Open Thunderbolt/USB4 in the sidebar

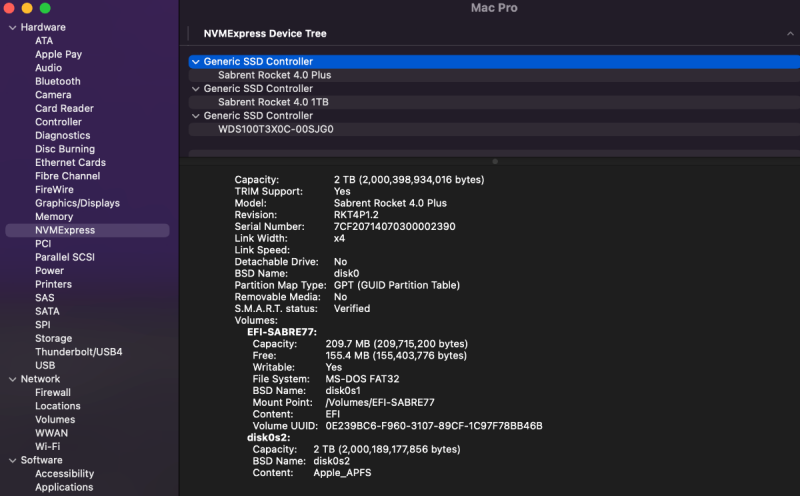(78, 352)
